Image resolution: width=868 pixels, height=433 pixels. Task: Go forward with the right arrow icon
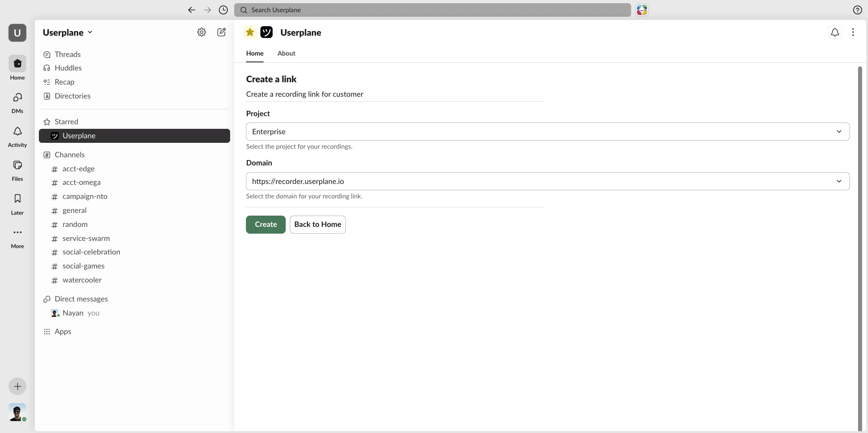208,10
